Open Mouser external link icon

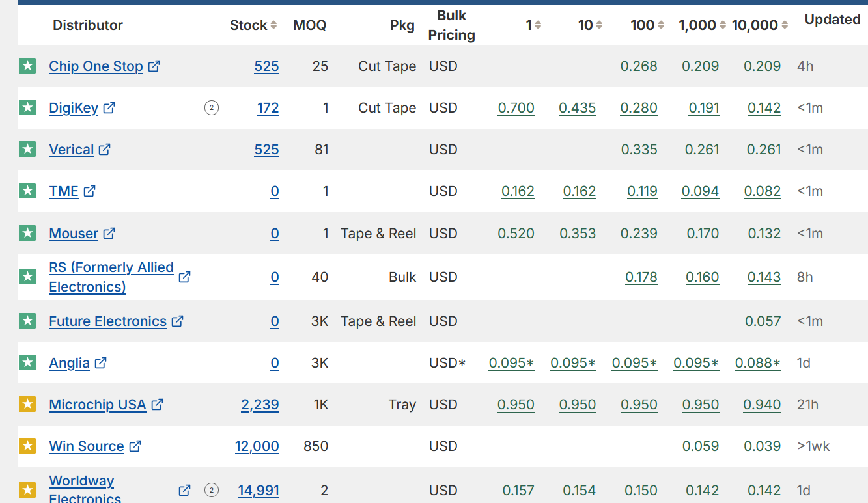[x=109, y=233]
